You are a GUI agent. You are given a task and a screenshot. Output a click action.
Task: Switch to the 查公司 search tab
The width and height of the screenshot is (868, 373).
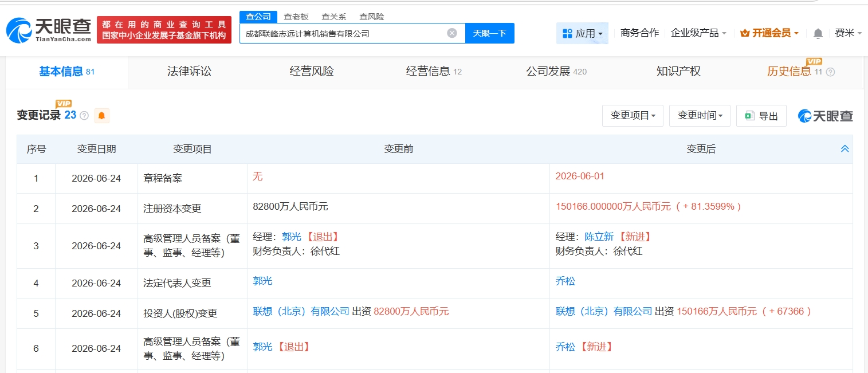click(x=258, y=17)
